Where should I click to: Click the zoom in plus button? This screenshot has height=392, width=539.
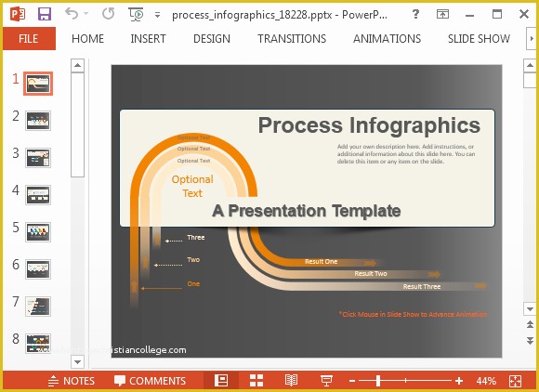[459, 381]
